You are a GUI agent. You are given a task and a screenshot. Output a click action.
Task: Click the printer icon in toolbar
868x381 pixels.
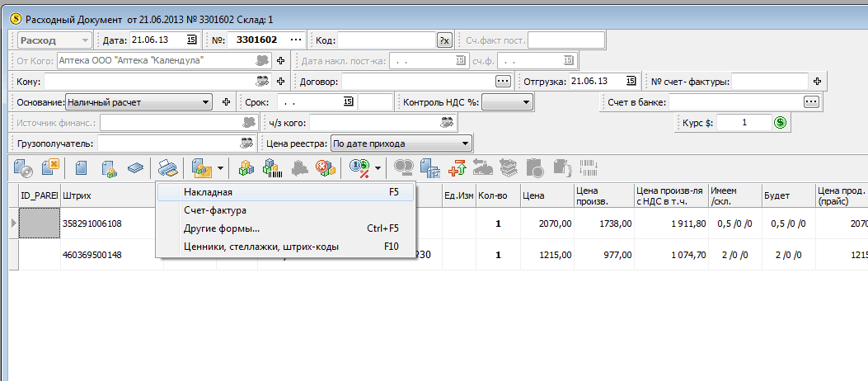coord(167,167)
